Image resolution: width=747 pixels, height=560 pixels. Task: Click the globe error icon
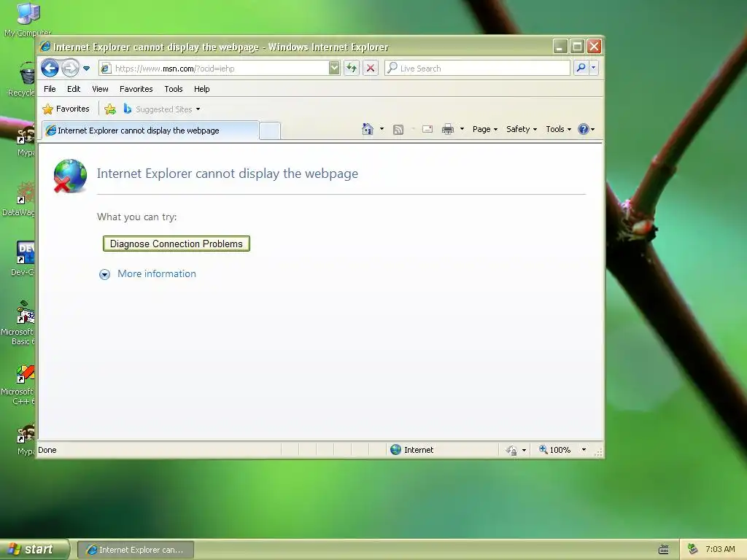click(x=70, y=176)
